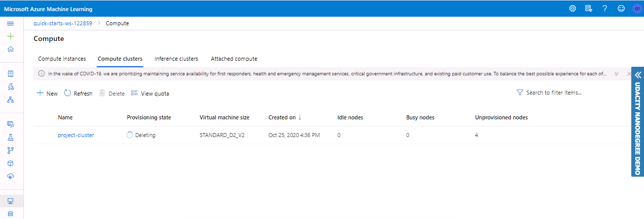Open Designer hierarchy icon in sidebar
644x219 pixels.
[x=10, y=100]
